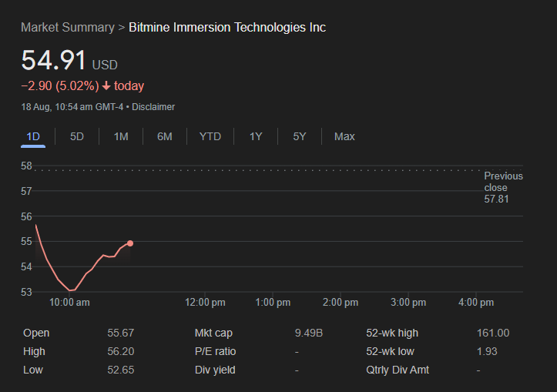Viewport: 557px width, 392px height.
Task: Click the Open value 55.67
Action: click(x=121, y=333)
